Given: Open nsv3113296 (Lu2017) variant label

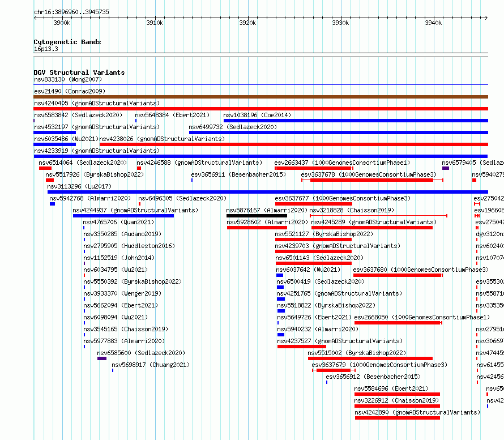Looking at the screenshot, I should click(79, 186).
